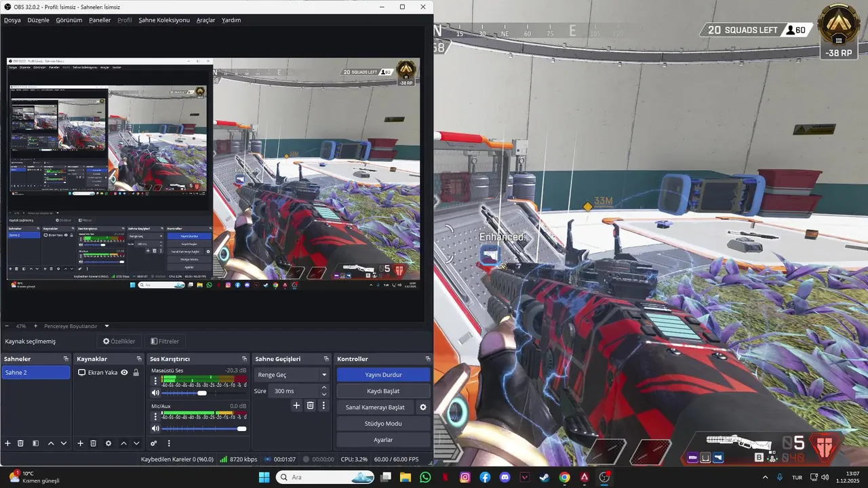Undock the Sahne Geçişleri panel
868x488 pixels.
[327, 359]
